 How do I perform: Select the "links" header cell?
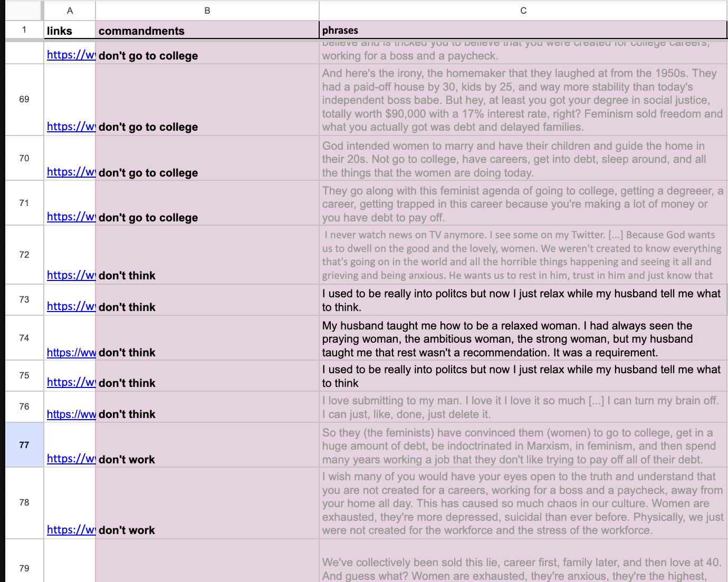coord(70,31)
